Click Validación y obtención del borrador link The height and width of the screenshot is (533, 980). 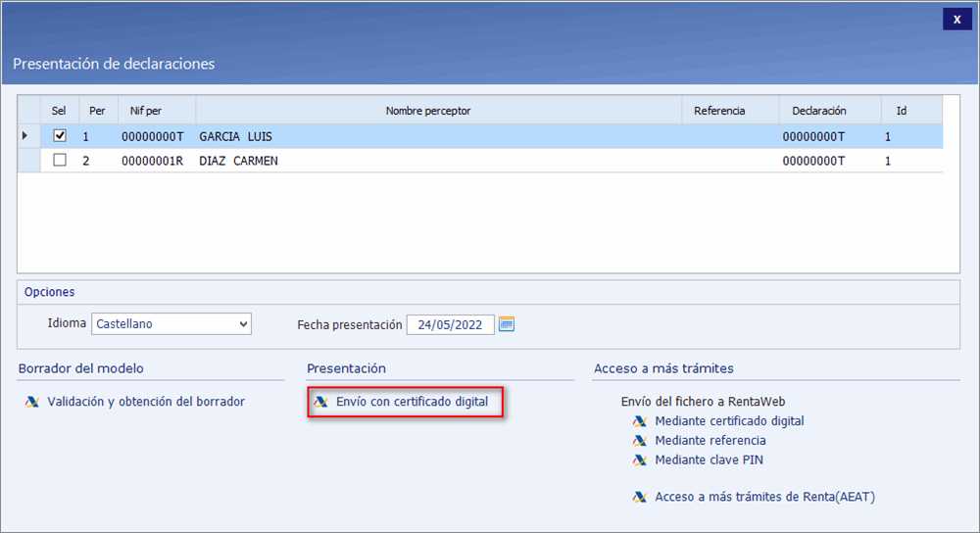click(146, 402)
